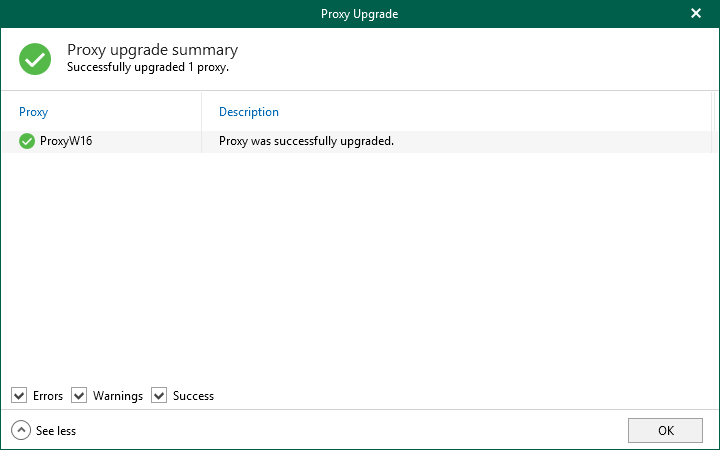
Task: Click the 'See less' label
Action: pos(56,431)
